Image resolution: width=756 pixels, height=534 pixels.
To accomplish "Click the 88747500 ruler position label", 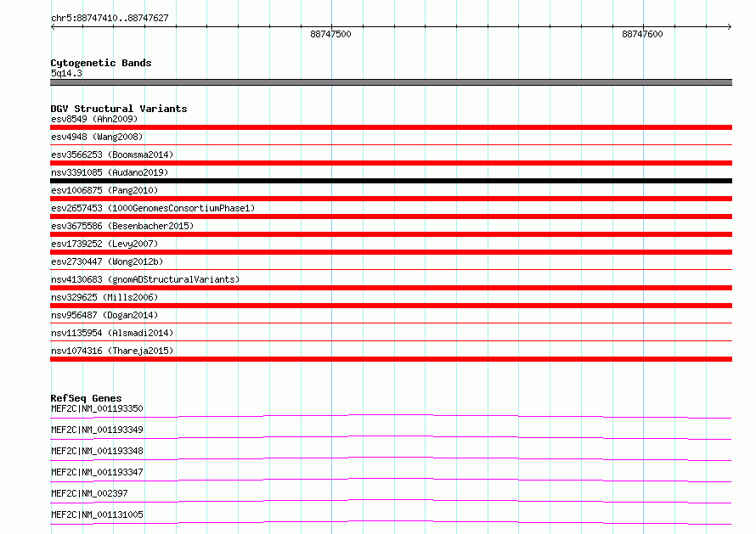I will click(330, 34).
